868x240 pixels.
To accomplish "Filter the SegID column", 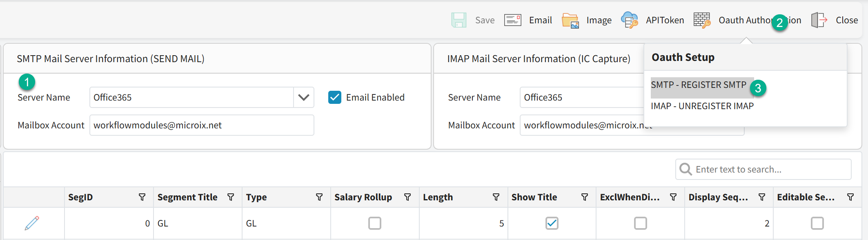I will click(142, 197).
